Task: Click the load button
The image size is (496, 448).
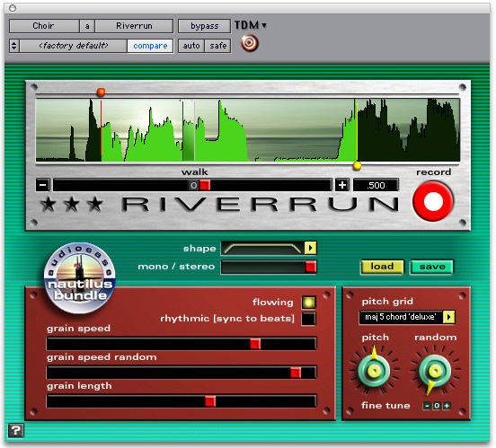Action: 382,267
